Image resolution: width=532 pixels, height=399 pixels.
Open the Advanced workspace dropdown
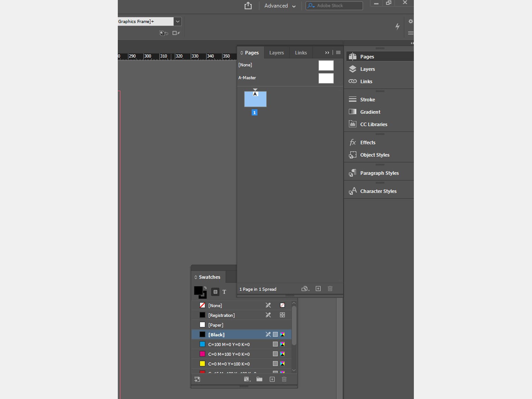click(280, 6)
